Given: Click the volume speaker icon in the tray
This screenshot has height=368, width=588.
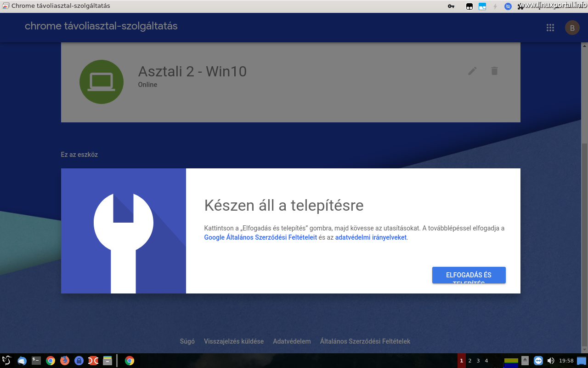Looking at the screenshot, I should tap(551, 361).
